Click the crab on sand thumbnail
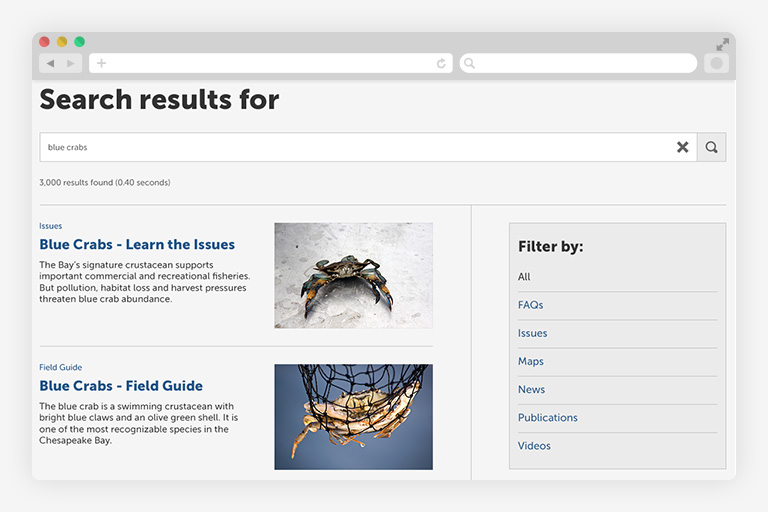The height and width of the screenshot is (512, 768). (x=353, y=275)
